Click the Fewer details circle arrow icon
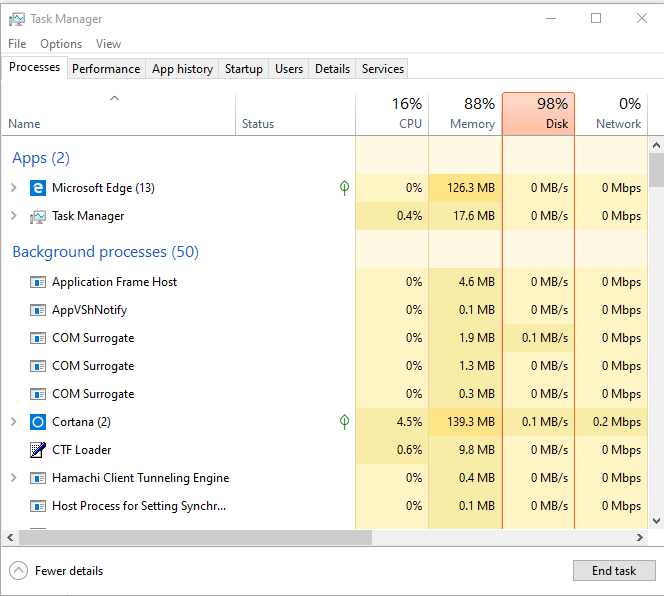Viewport: 664px width, 596px height. point(18,571)
